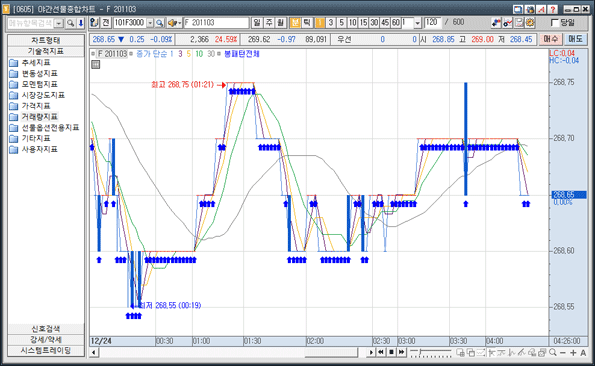595x366 pixels.
Task: Click the gear chart settings icon
Action: [x=530, y=23]
